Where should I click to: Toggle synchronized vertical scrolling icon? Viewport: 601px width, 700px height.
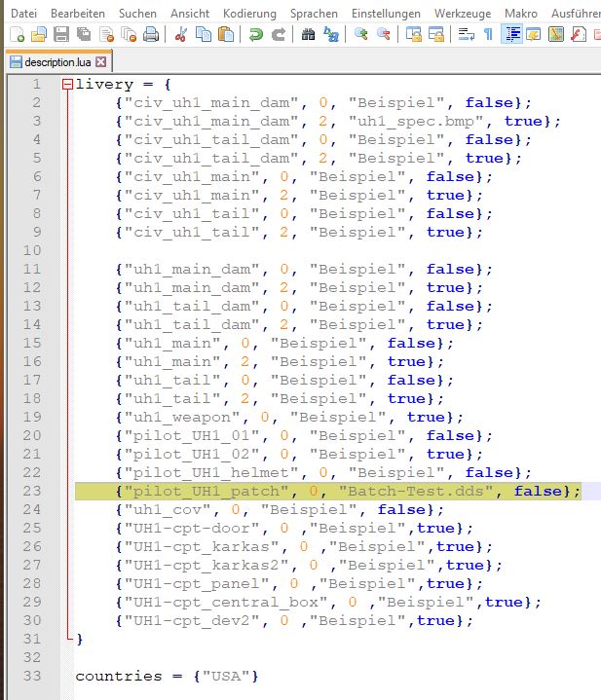413,34
